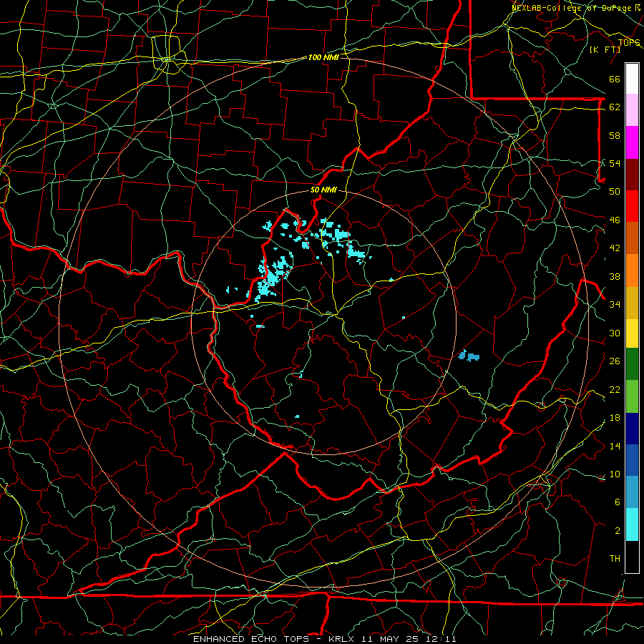Click the bright red legend swatch

[632, 206]
